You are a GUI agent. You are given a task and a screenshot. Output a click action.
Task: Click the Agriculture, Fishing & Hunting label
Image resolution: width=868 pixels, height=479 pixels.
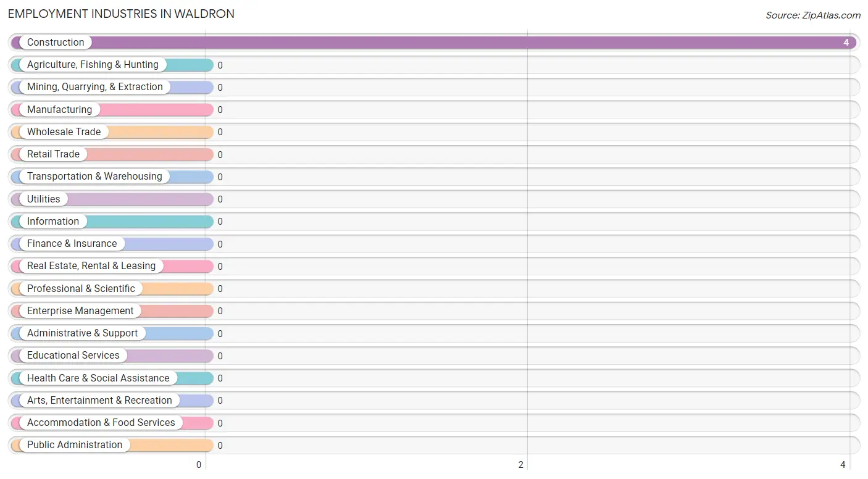coord(93,65)
